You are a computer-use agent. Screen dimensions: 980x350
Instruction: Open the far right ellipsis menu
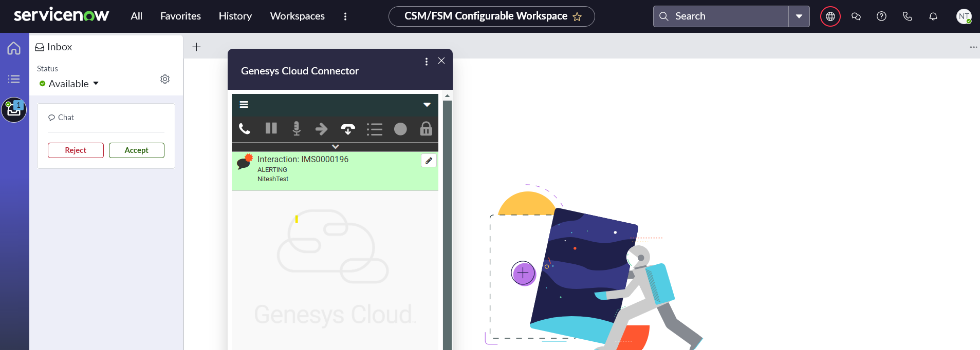pos(973,47)
